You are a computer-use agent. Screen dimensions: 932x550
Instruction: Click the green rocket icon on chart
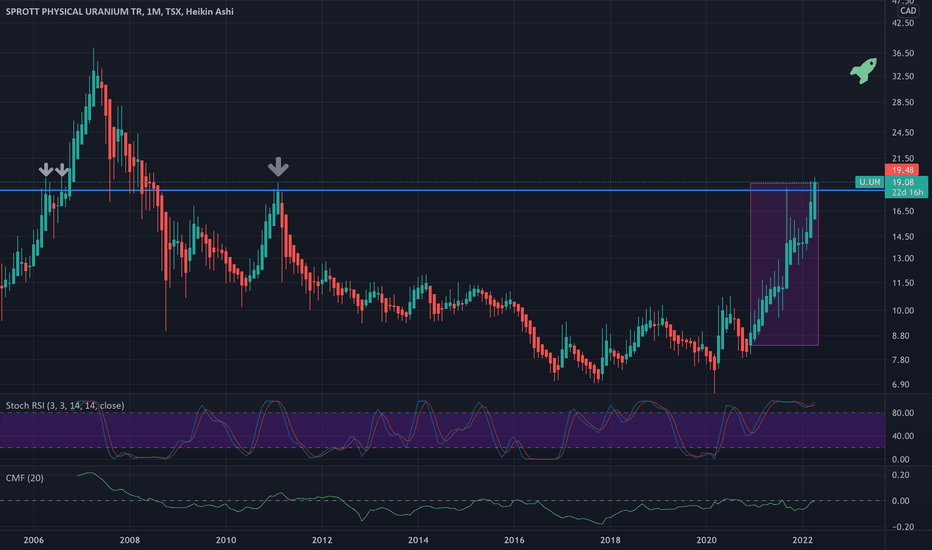pyautogui.click(x=864, y=71)
